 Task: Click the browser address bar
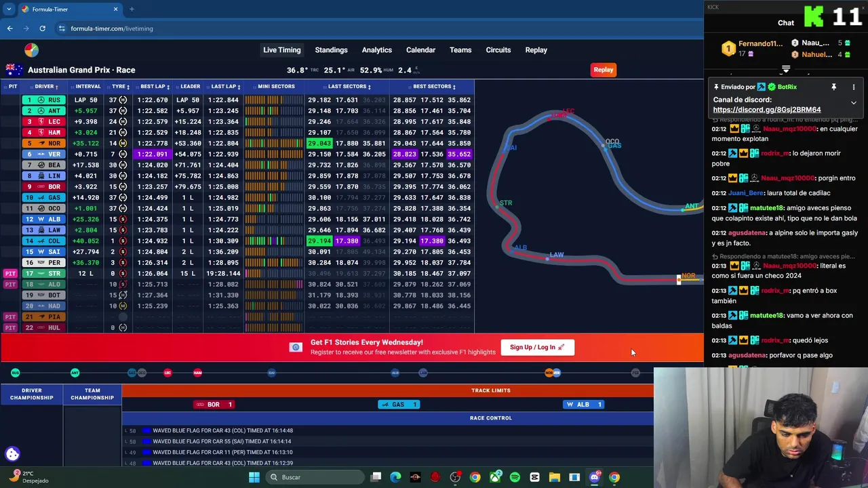click(380, 28)
